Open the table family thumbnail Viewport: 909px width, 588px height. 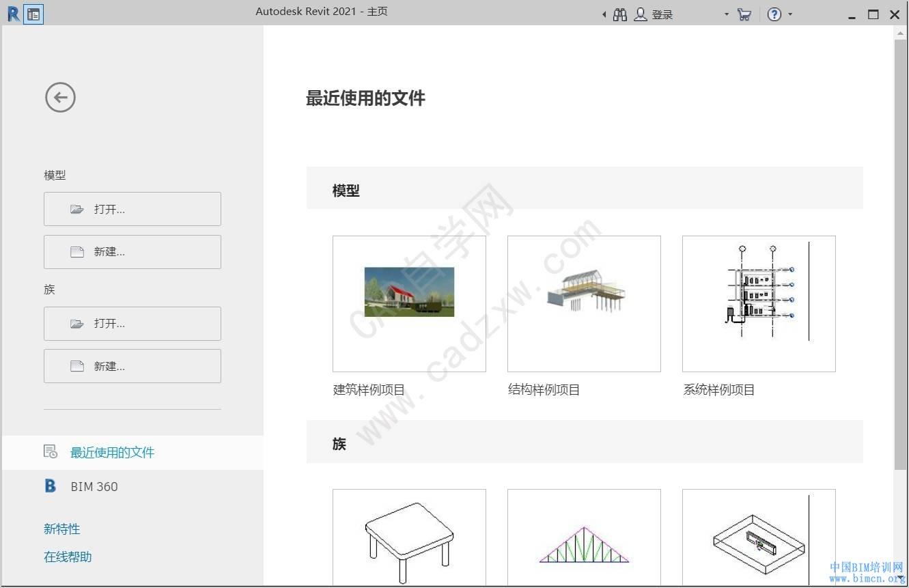tap(409, 537)
